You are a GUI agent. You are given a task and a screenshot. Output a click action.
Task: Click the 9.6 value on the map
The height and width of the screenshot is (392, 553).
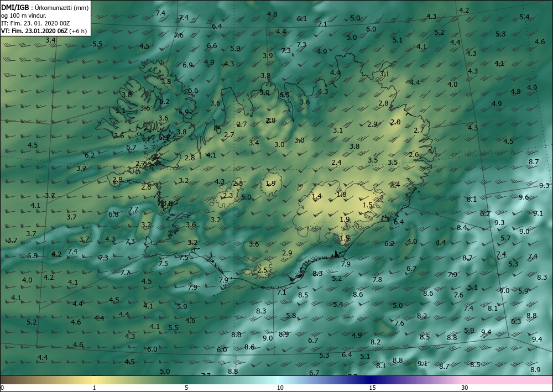(524, 197)
